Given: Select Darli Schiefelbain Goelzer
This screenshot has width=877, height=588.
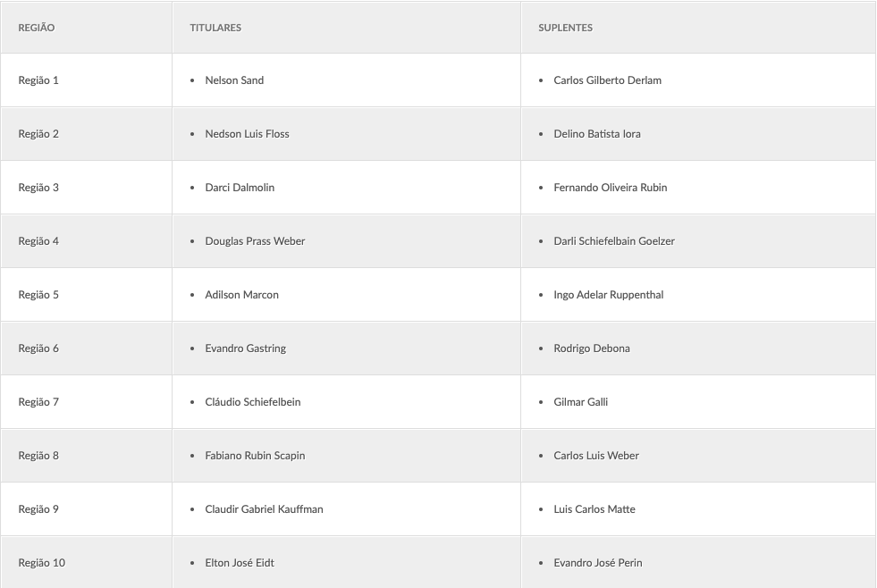Looking at the screenshot, I should 613,241.
